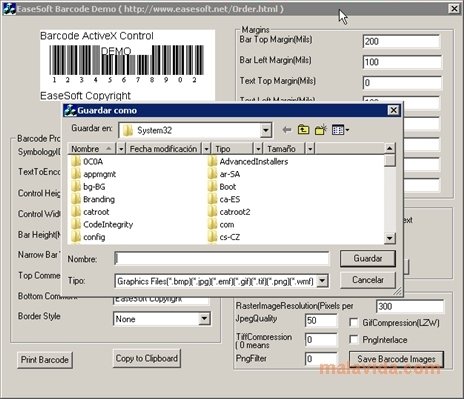The height and width of the screenshot is (399, 464).
Task: Click the JpegQuality field showing 50
Action: click(321, 320)
